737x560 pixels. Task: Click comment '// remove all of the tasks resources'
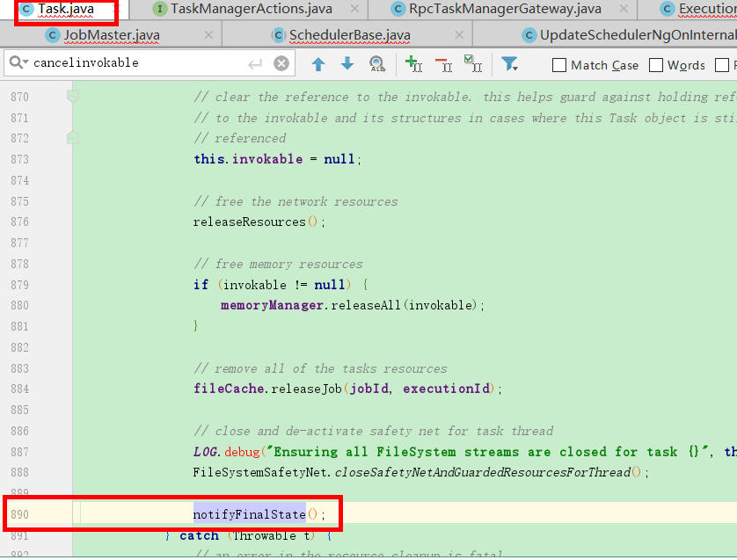tap(320, 368)
